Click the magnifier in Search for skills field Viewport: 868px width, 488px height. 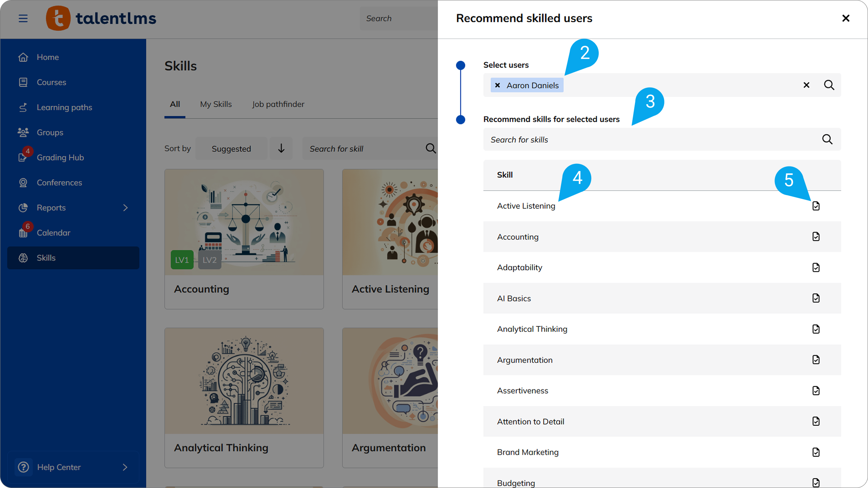click(x=827, y=139)
